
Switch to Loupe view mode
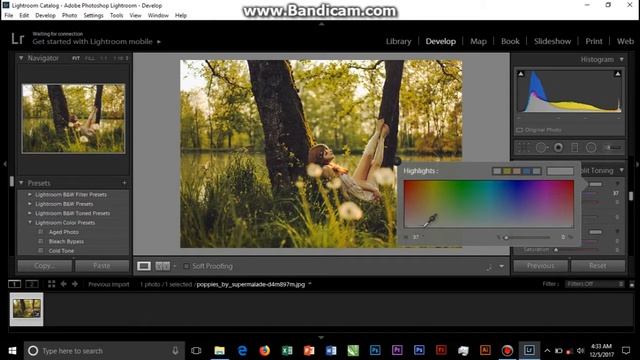click(x=144, y=266)
